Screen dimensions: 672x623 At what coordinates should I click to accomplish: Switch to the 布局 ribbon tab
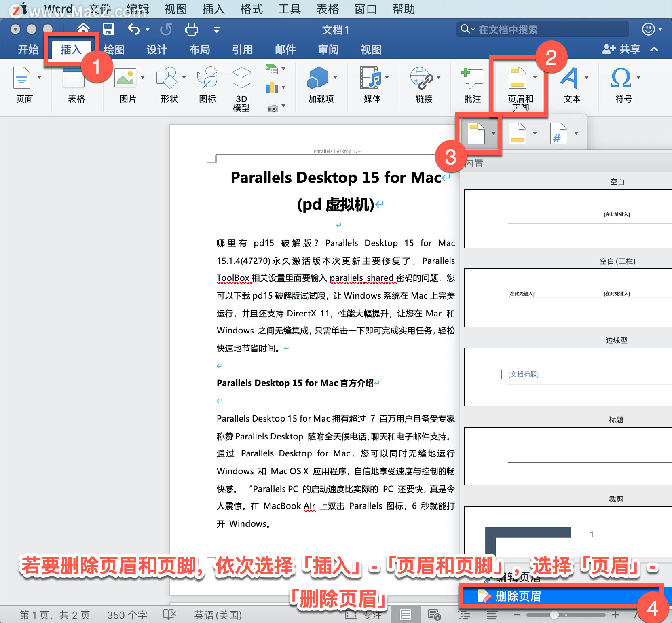(200, 49)
